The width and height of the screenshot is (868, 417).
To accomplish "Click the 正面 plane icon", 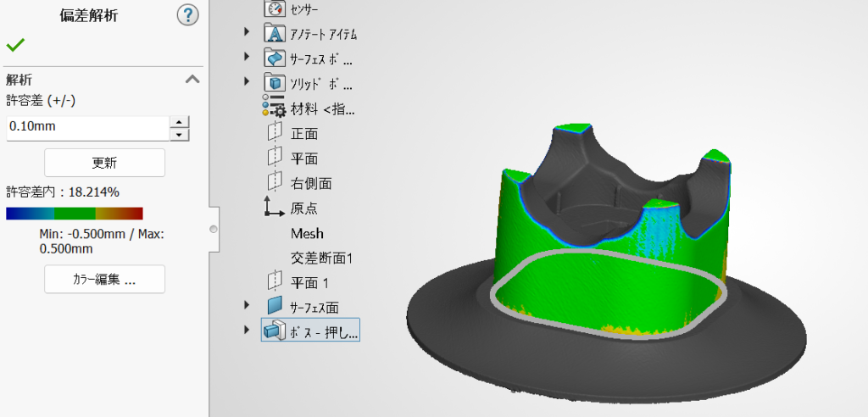I will 275,133.
